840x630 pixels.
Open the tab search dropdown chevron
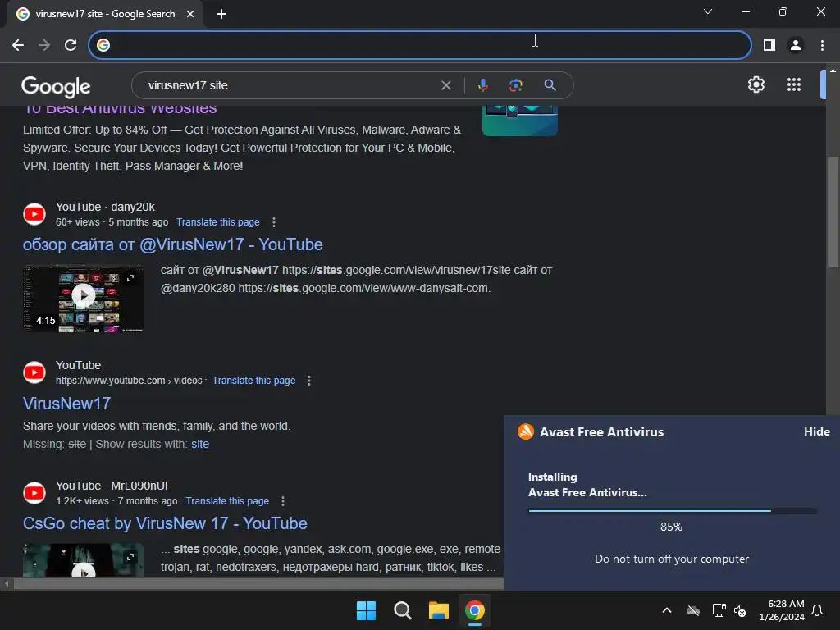coord(708,11)
